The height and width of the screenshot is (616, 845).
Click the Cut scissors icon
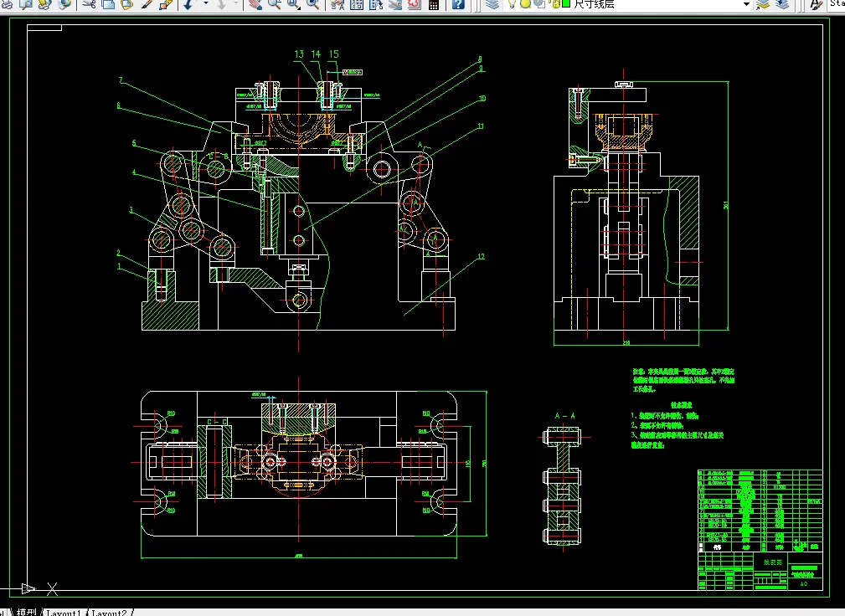[x=90, y=4]
